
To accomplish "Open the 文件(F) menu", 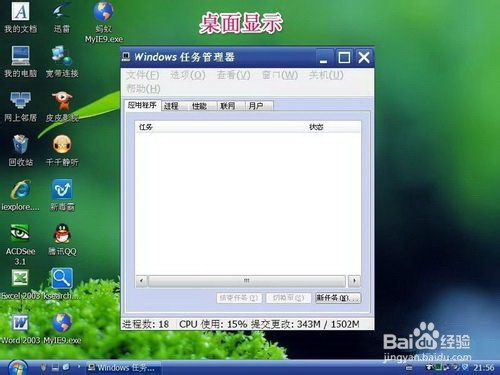I will pyautogui.click(x=143, y=75).
